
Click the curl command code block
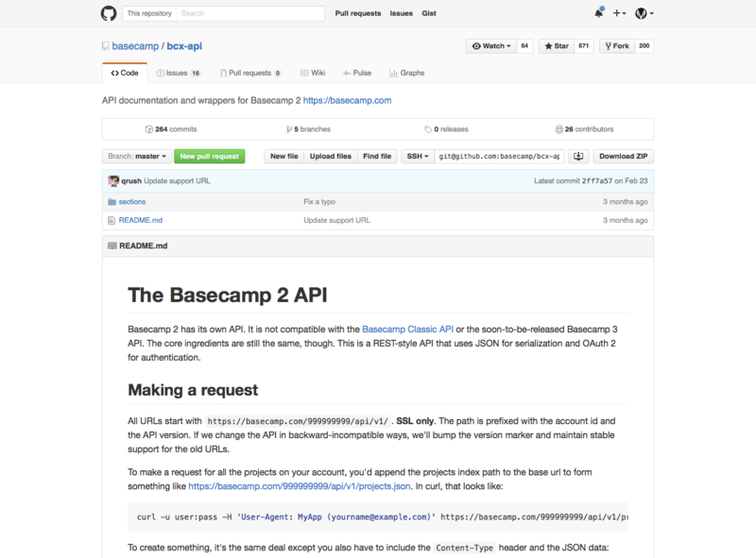click(378, 517)
